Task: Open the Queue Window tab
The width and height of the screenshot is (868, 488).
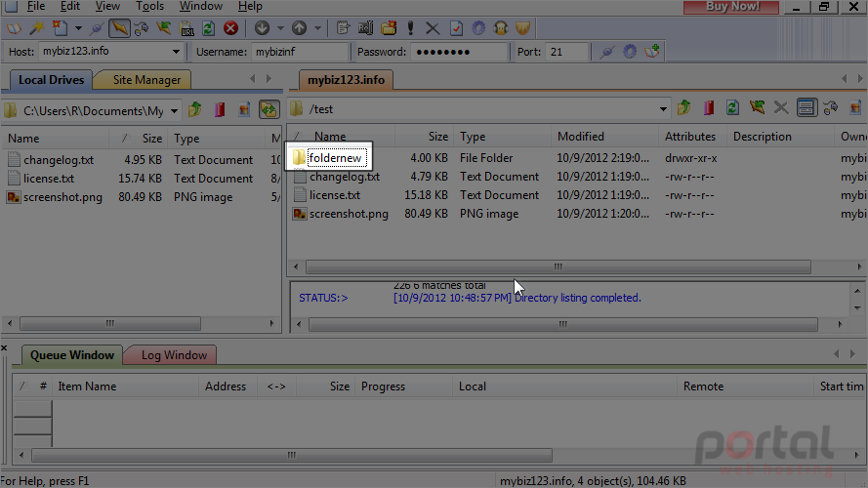Action: point(72,355)
